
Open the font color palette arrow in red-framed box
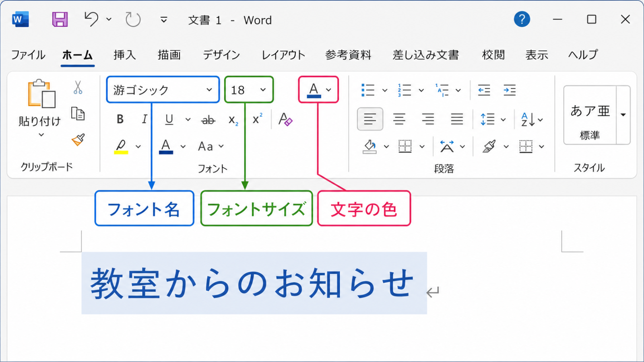click(329, 90)
